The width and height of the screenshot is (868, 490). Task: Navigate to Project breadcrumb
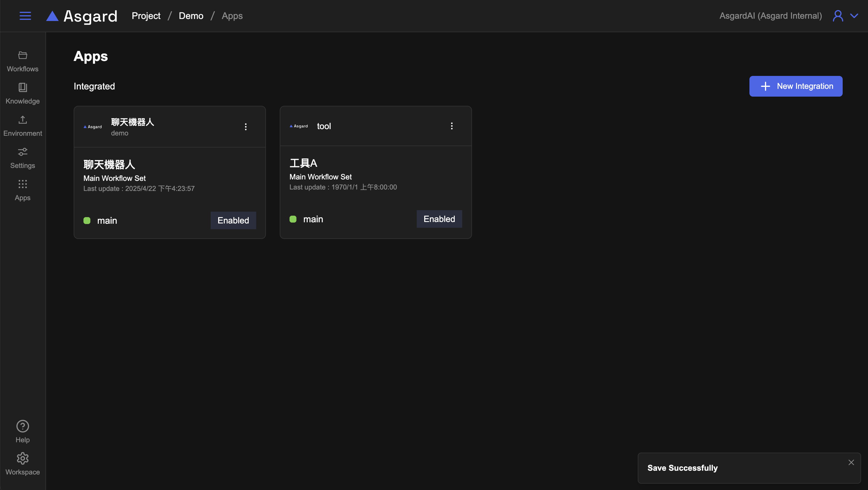pyautogui.click(x=146, y=16)
